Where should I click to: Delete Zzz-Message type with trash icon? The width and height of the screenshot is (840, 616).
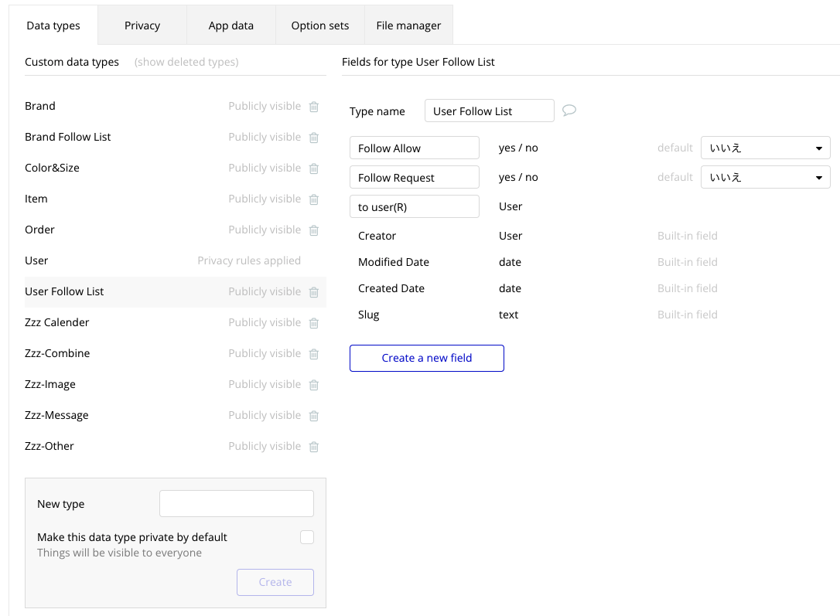[x=314, y=416]
